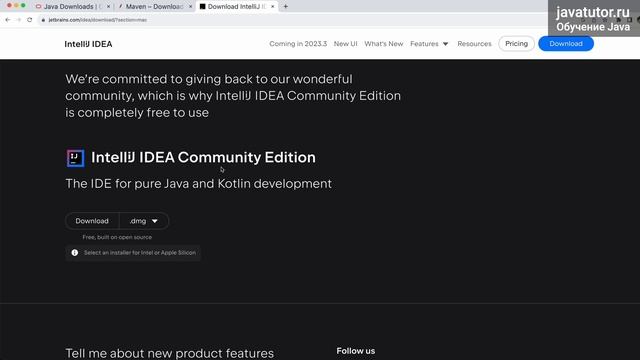
Task: Click 'The IDE for pure Java and Kotlin development'
Action: (198, 184)
